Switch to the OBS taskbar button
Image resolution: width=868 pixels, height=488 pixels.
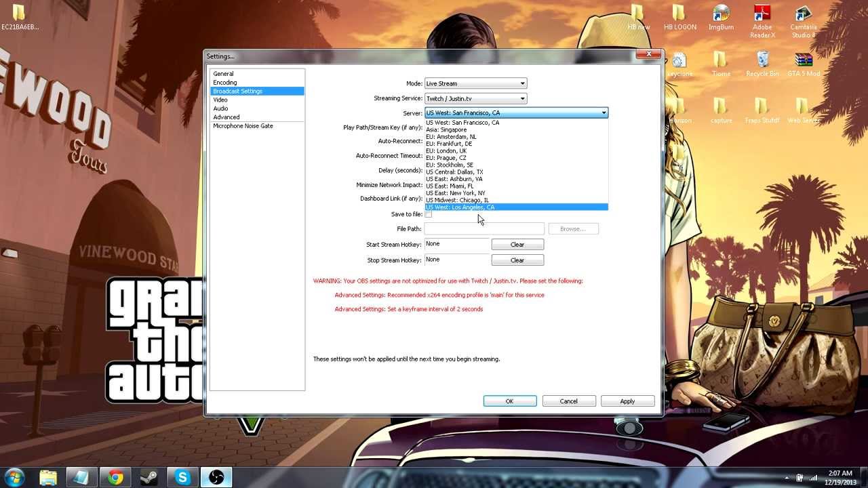pos(216,477)
